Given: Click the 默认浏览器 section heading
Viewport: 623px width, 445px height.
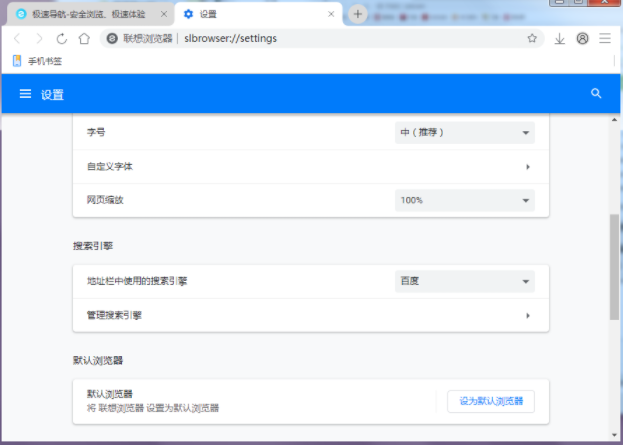Looking at the screenshot, I should (98, 360).
